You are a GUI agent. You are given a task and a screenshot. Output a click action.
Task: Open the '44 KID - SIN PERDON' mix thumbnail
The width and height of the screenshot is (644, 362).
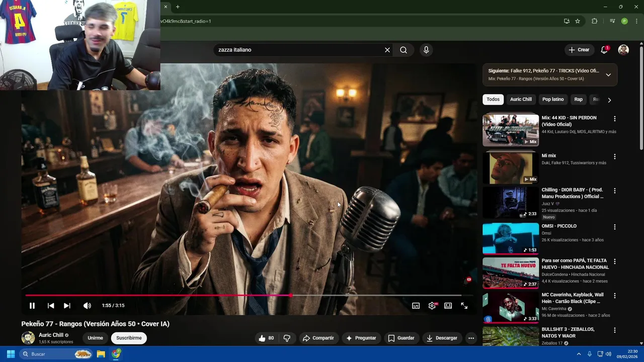(x=511, y=130)
